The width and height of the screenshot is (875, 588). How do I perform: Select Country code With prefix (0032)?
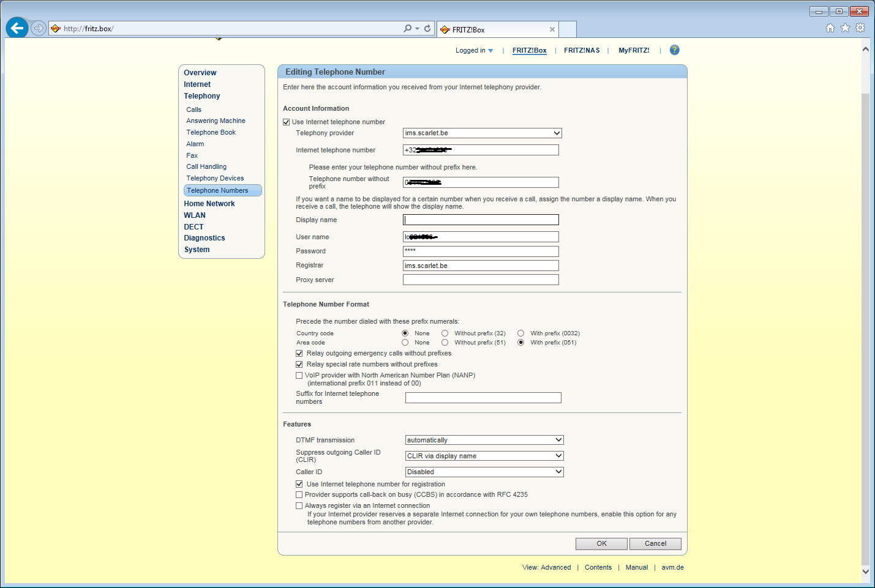click(520, 333)
